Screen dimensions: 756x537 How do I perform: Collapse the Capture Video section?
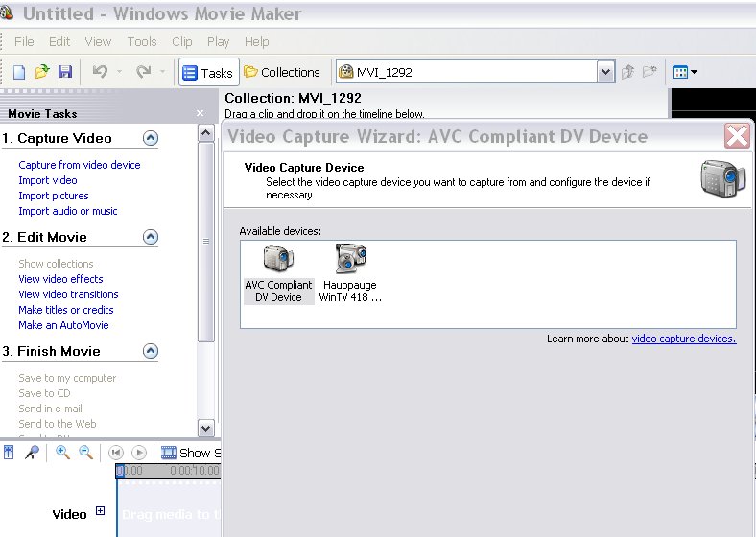[151, 139]
